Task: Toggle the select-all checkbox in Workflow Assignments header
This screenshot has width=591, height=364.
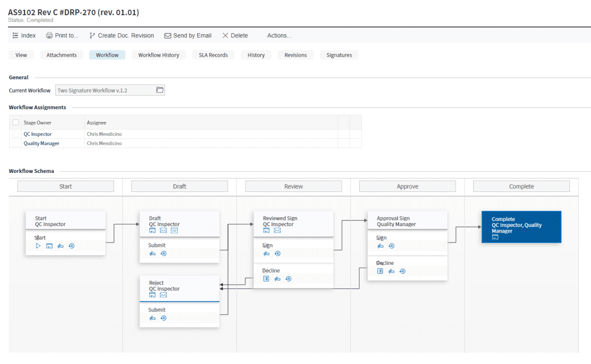Action: click(x=15, y=122)
